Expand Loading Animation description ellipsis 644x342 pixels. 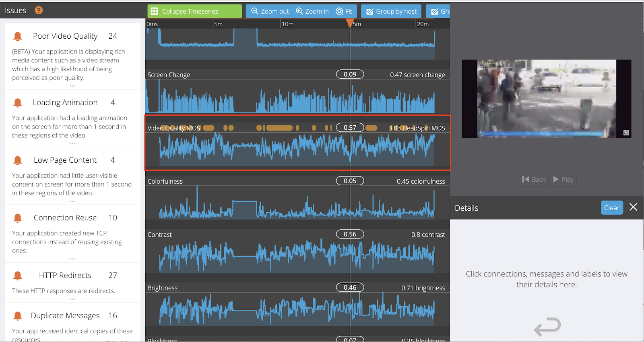pos(72,143)
